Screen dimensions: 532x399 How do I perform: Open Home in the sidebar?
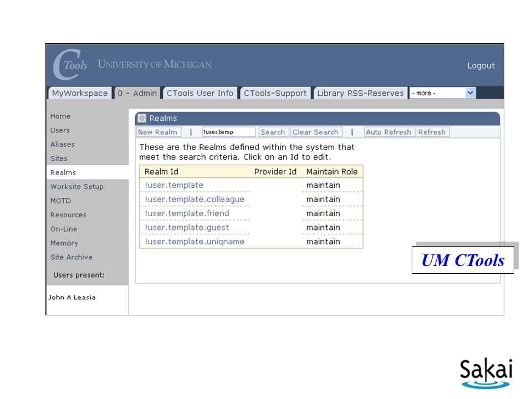(x=60, y=116)
